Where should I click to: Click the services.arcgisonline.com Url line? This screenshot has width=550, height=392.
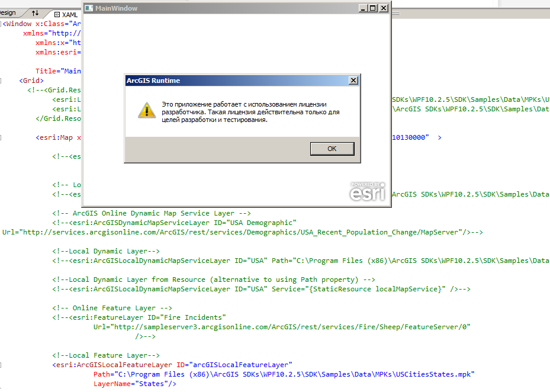click(242, 232)
